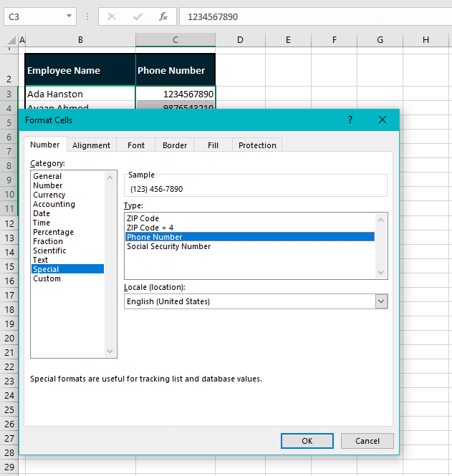Click the Format Cells help question mark
The height and width of the screenshot is (476, 452).
[350, 120]
